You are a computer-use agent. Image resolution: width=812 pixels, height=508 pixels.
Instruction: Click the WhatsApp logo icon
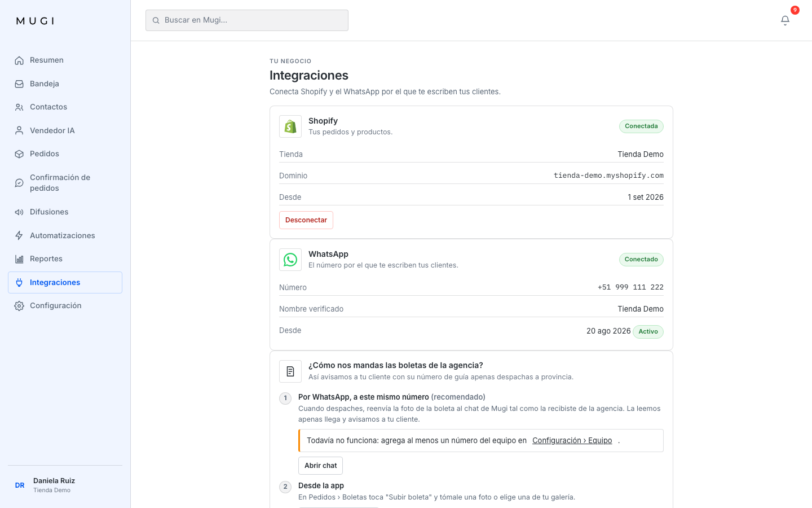pyautogui.click(x=290, y=260)
